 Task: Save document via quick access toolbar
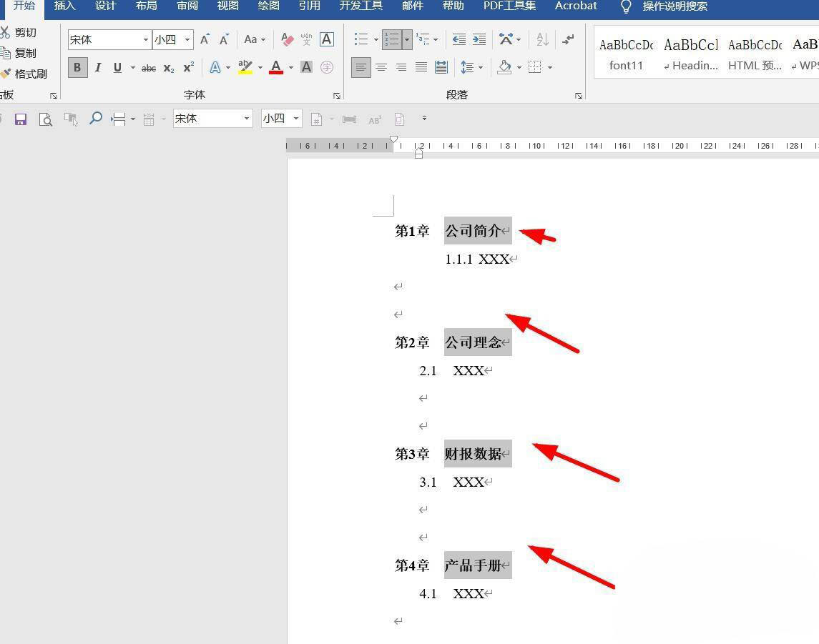(20, 119)
